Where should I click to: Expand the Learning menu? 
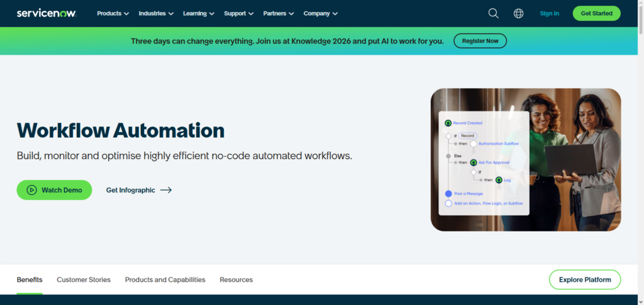coord(199,13)
